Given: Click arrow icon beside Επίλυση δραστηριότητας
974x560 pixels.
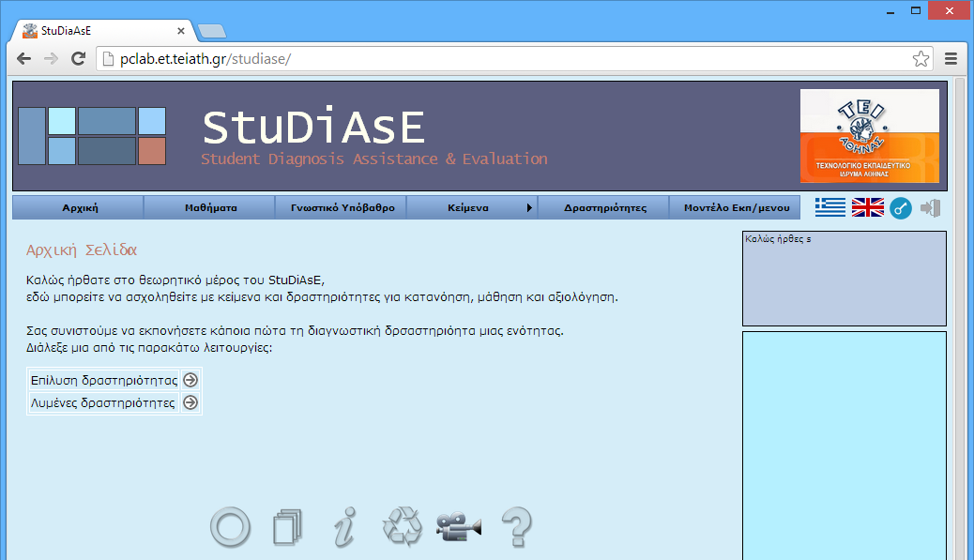Looking at the screenshot, I should (190, 380).
